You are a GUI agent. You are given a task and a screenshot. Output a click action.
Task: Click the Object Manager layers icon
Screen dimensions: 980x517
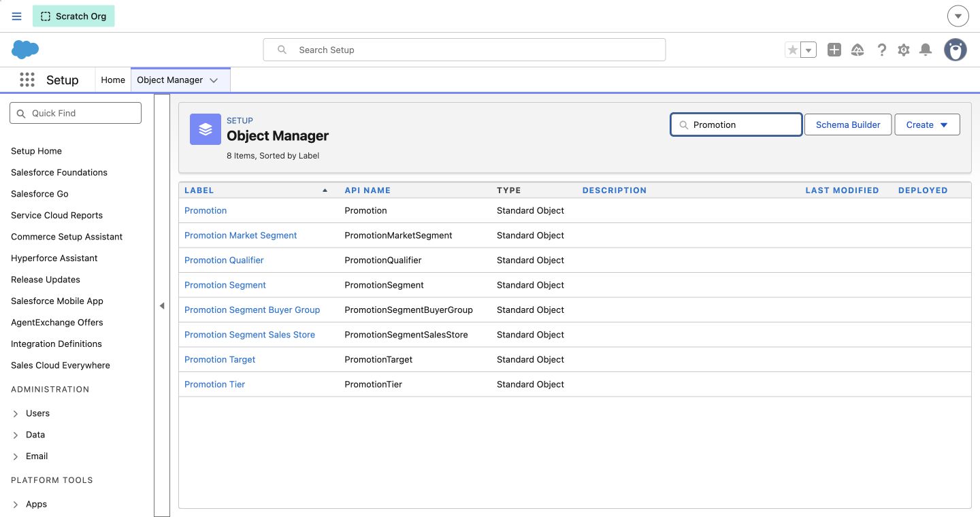(x=206, y=129)
